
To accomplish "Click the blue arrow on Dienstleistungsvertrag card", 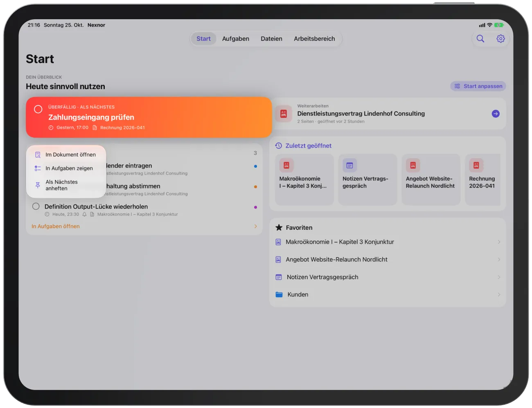I will pyautogui.click(x=496, y=114).
